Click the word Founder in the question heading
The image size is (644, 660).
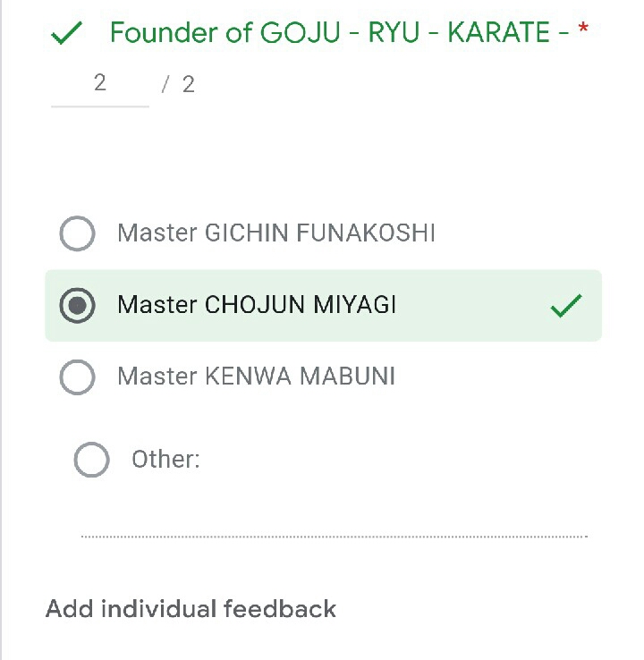point(155,33)
